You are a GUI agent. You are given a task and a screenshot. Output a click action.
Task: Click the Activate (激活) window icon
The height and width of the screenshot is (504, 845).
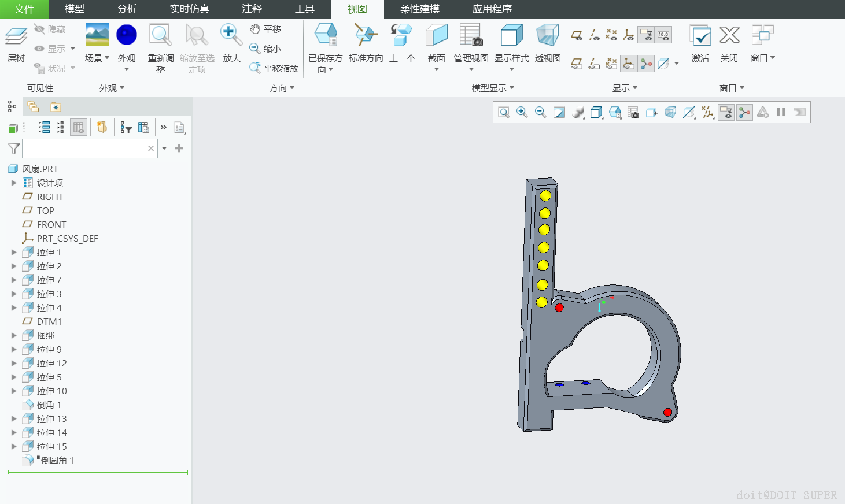700,36
